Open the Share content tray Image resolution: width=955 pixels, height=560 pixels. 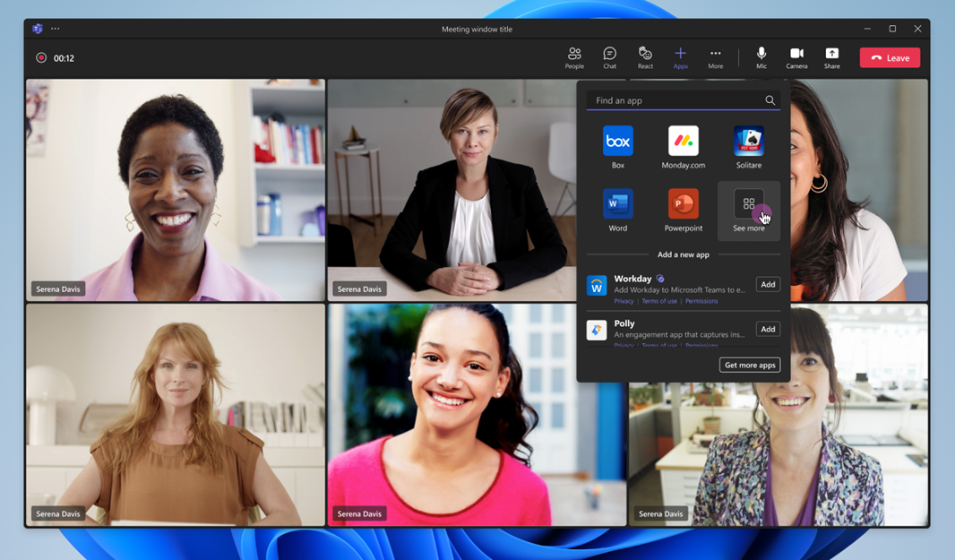pos(832,58)
